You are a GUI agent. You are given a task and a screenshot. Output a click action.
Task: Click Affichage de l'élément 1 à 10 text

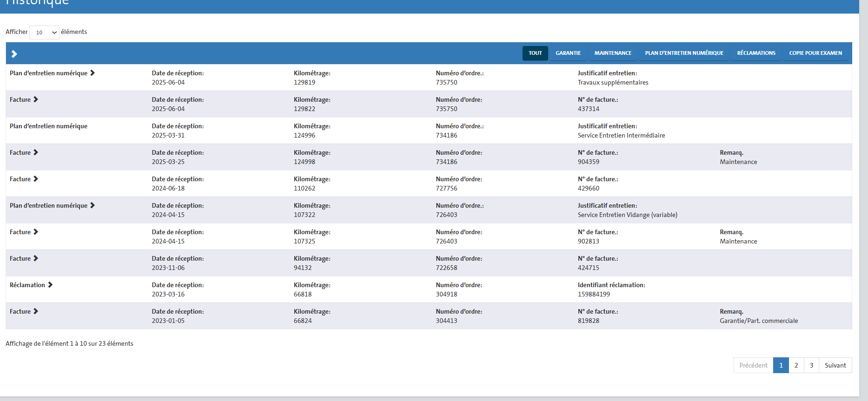pos(69,343)
